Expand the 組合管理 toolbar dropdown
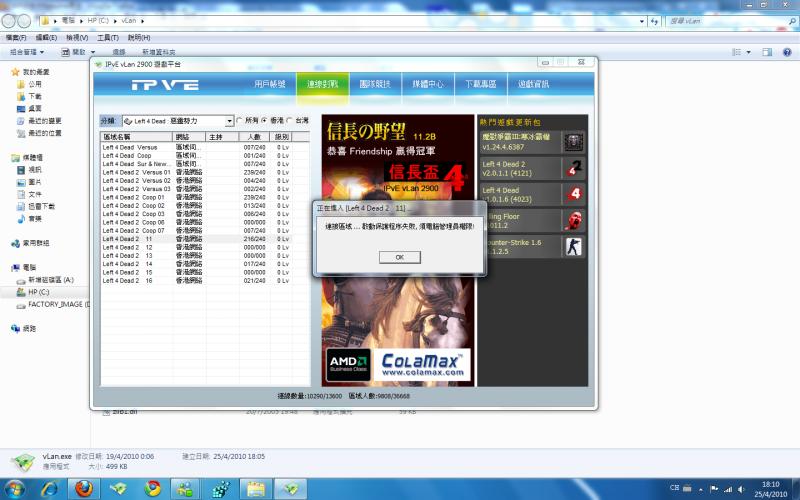This screenshot has height=500, width=800. click(27, 52)
